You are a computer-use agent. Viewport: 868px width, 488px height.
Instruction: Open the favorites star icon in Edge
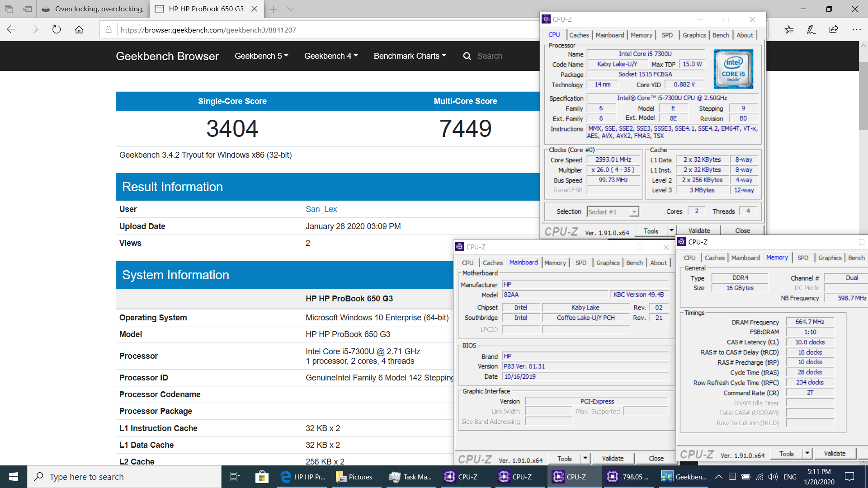point(789,30)
